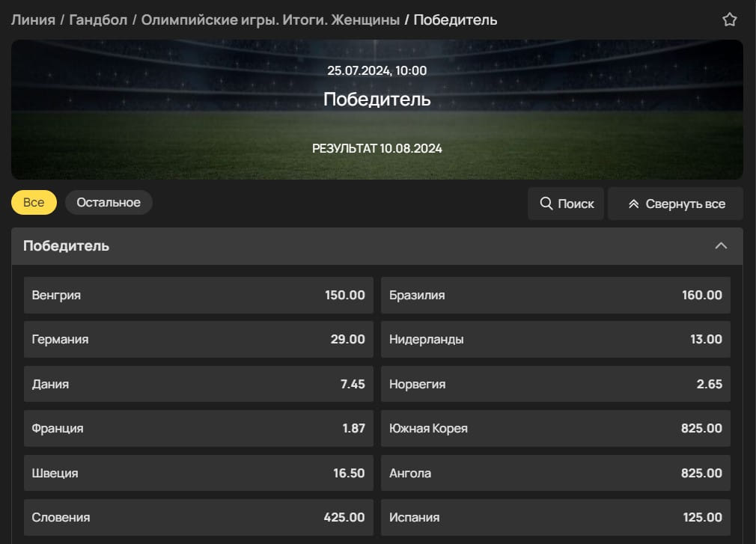Select the Все filter tab
This screenshot has width=756, height=544.
click(x=34, y=203)
